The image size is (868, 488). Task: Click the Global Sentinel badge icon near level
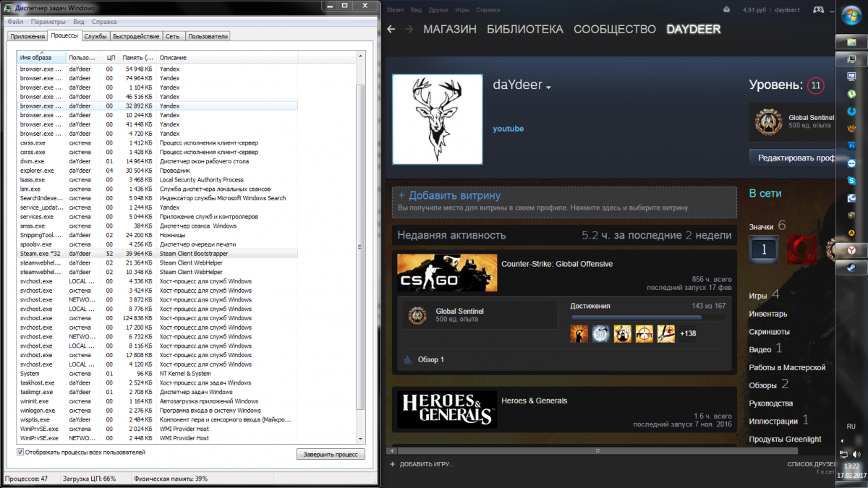[767, 122]
